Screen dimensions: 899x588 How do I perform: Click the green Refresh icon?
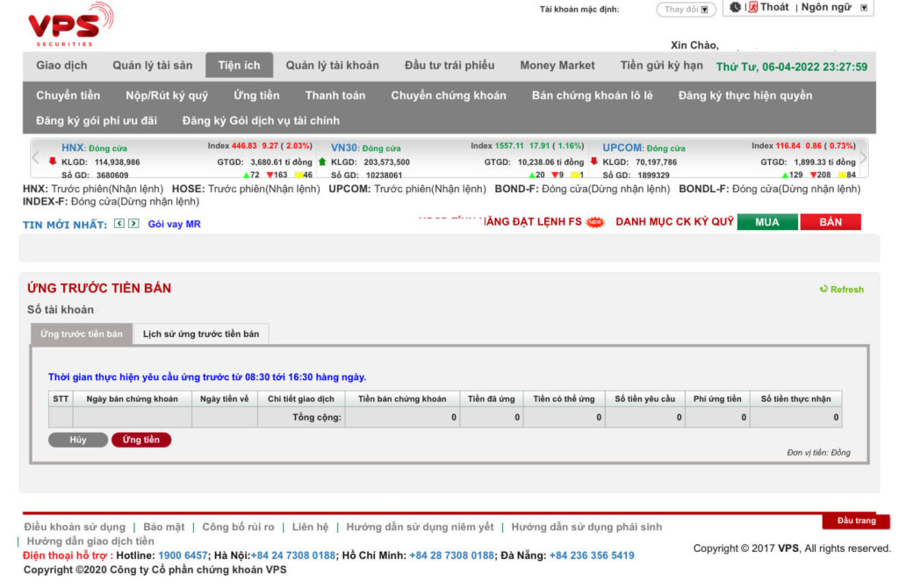coord(823,289)
